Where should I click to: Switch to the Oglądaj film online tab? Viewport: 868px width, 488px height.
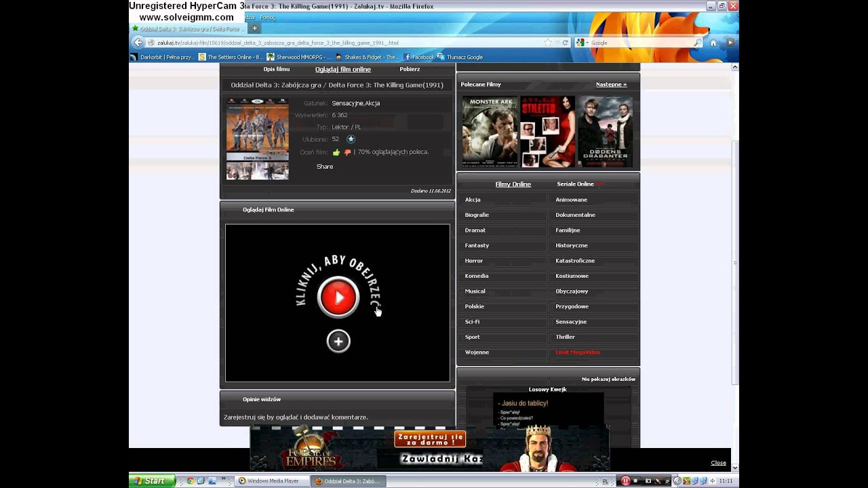[x=343, y=69]
